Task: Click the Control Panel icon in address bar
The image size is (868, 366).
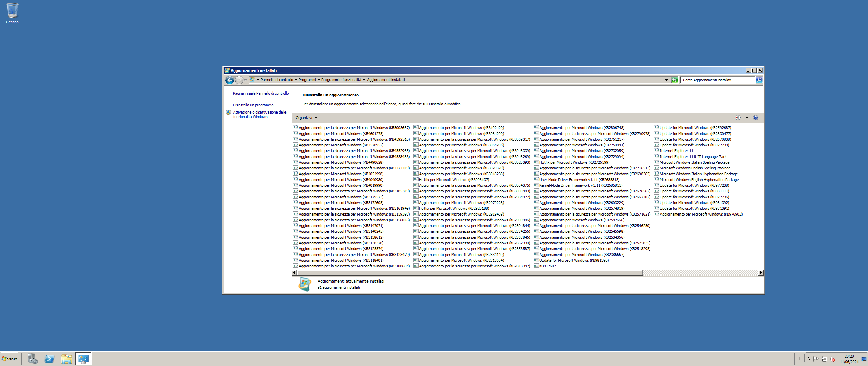Action: pyautogui.click(x=252, y=80)
